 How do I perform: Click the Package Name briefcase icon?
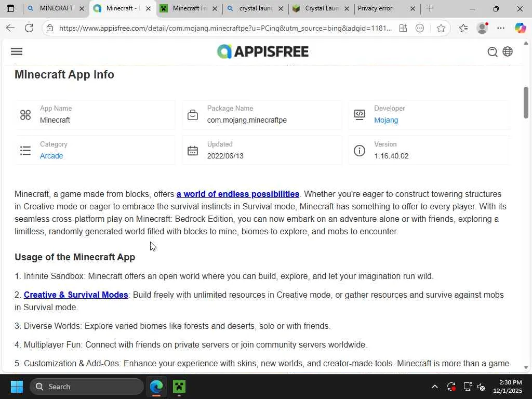pos(193,115)
